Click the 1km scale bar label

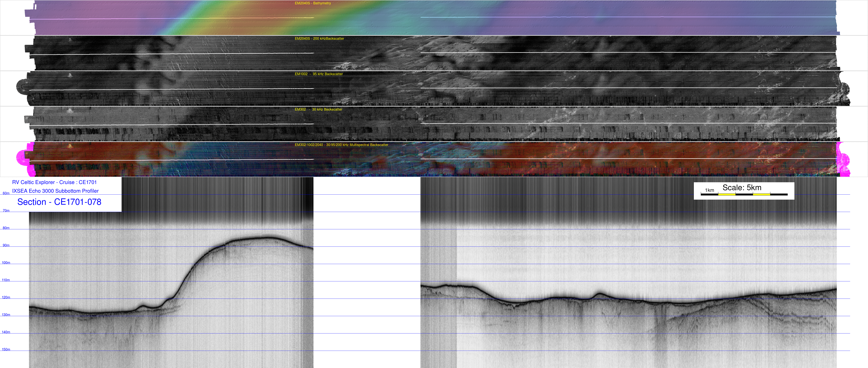(x=709, y=190)
